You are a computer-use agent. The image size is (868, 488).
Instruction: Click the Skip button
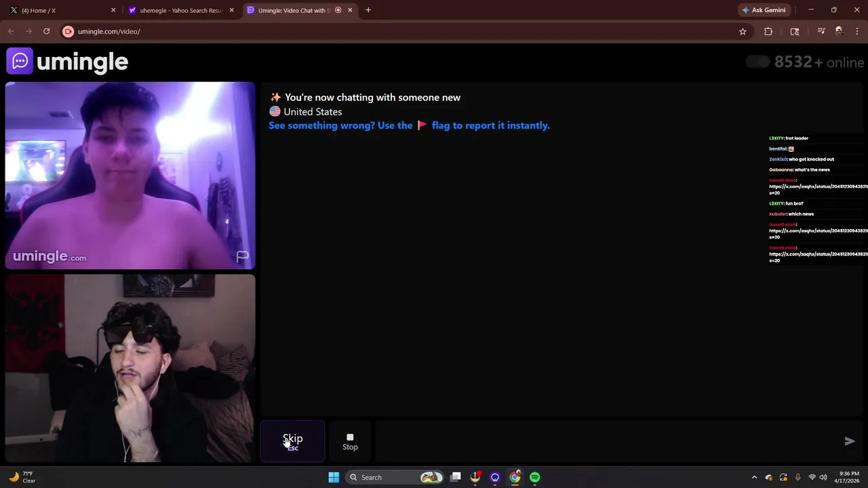pyautogui.click(x=293, y=441)
